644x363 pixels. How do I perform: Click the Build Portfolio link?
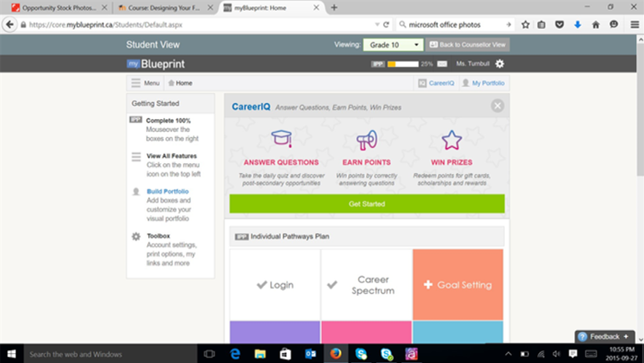click(168, 191)
